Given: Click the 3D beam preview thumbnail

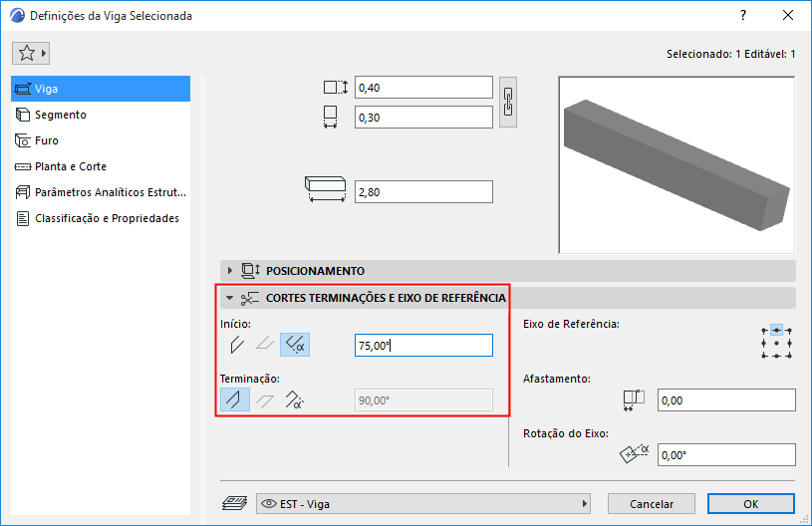Looking at the screenshot, I should (677, 165).
